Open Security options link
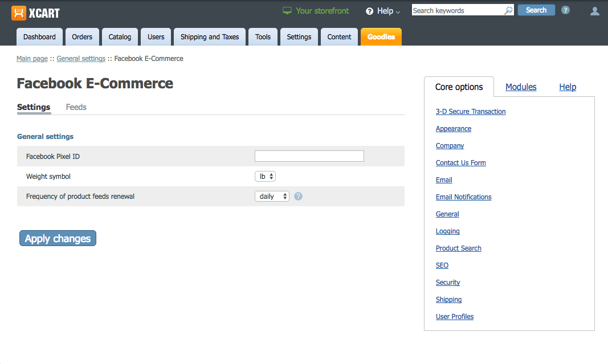The height and width of the screenshot is (364, 608). pos(448,282)
